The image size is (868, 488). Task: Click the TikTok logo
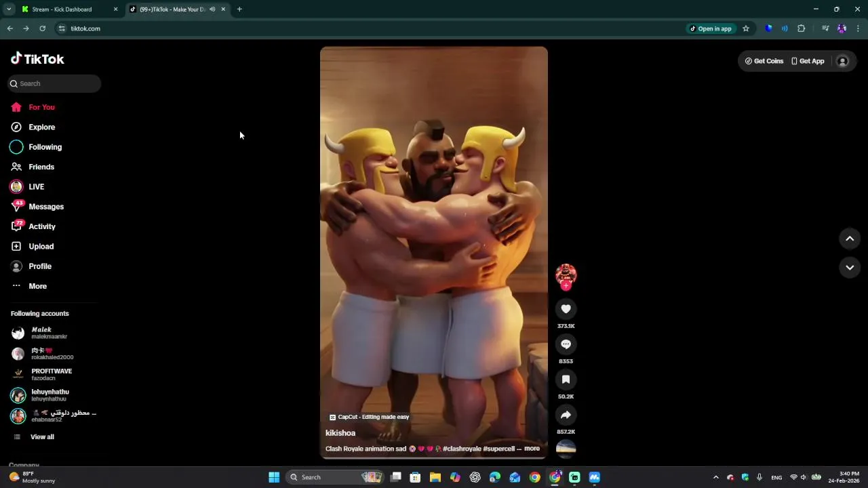point(37,59)
